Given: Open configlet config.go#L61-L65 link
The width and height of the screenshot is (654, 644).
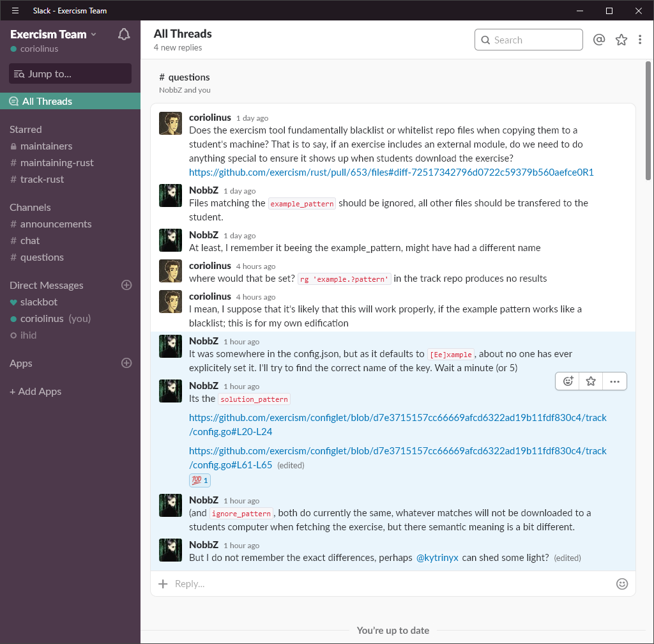Looking at the screenshot, I should [x=397, y=457].
